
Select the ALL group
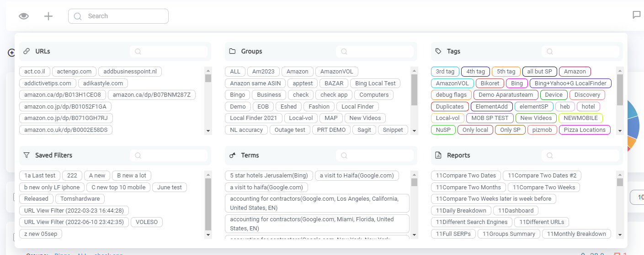point(235,72)
